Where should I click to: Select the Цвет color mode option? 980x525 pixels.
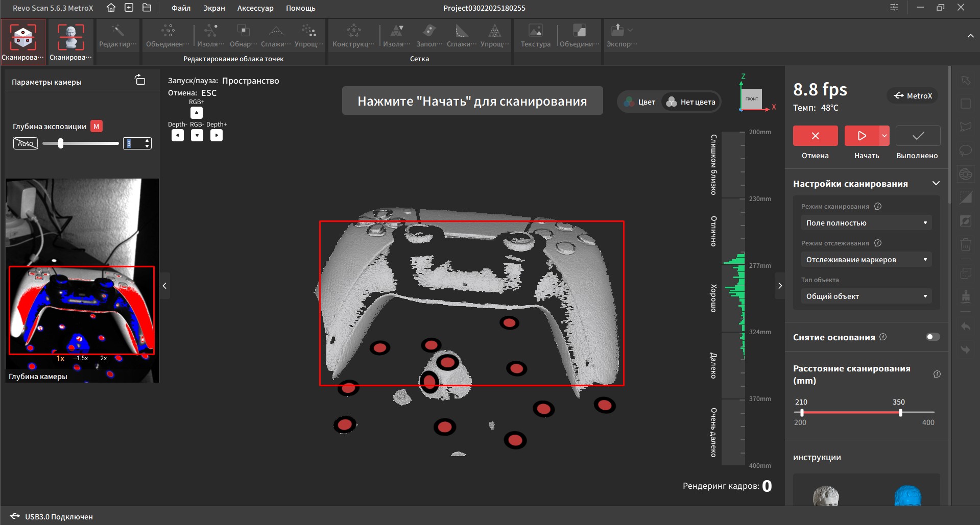[640, 102]
